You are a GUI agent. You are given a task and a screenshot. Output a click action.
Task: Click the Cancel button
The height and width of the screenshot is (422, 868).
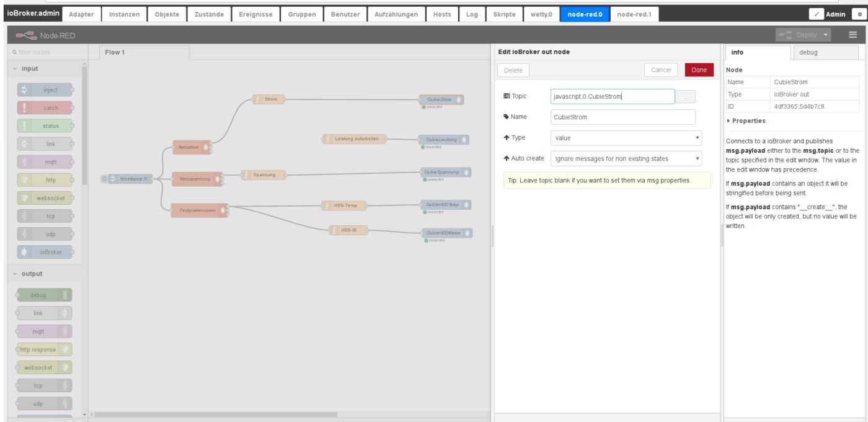[661, 70]
